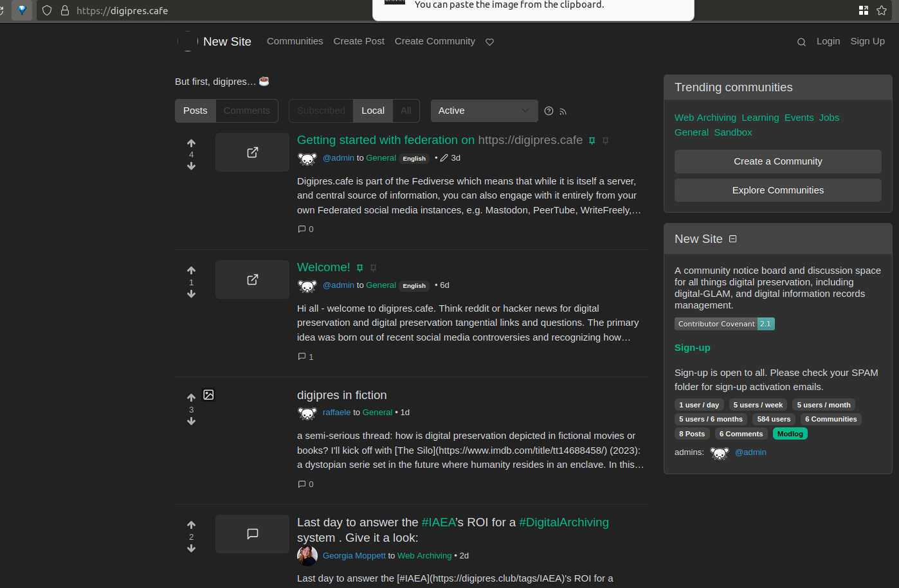Subscribe via the RSS feed icon
Image resolution: width=899 pixels, height=588 pixels.
coord(563,111)
